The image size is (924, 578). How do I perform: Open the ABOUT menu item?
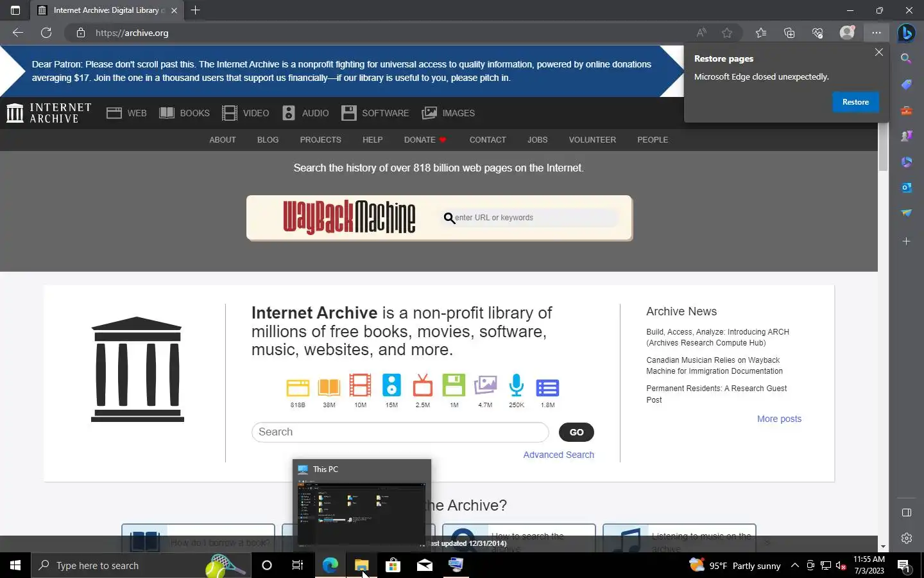[223, 139]
